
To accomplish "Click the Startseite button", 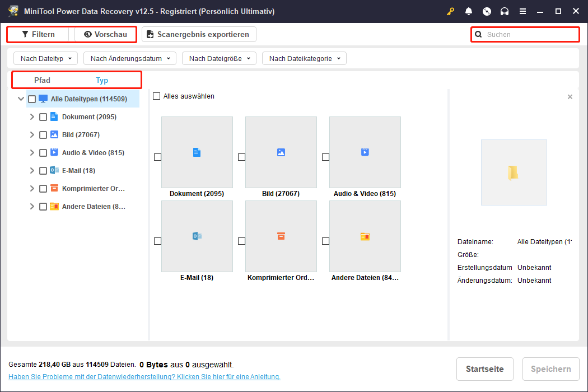I will coord(484,369).
